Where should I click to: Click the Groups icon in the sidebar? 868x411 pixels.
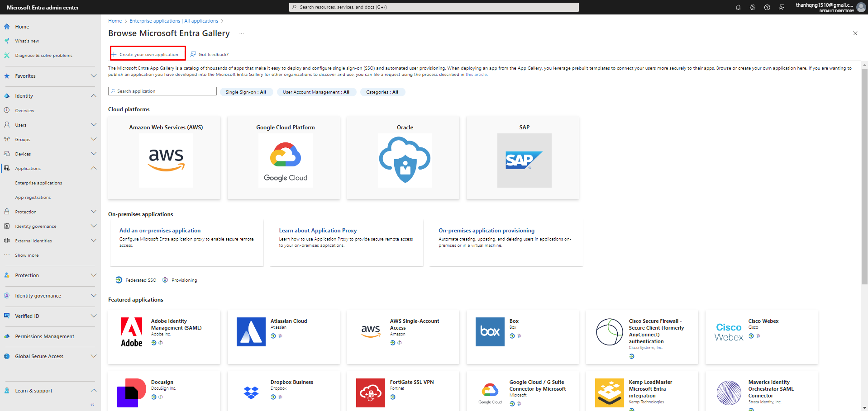coord(7,139)
